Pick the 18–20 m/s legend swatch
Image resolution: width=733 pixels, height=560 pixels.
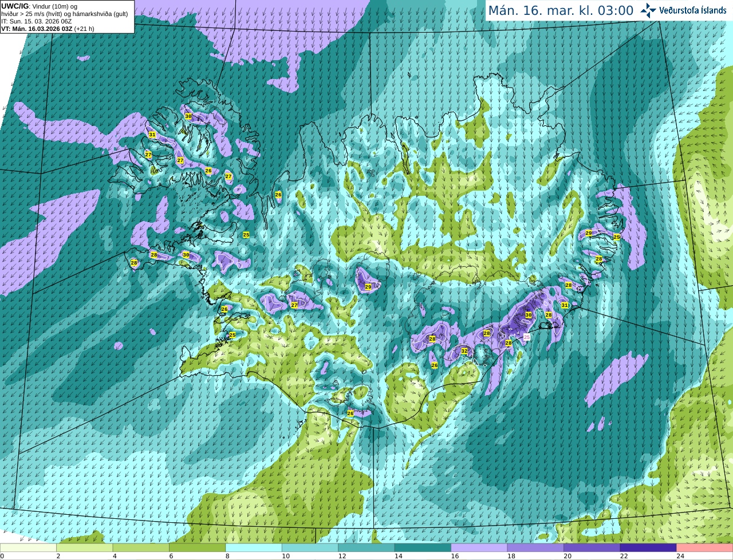click(535, 547)
